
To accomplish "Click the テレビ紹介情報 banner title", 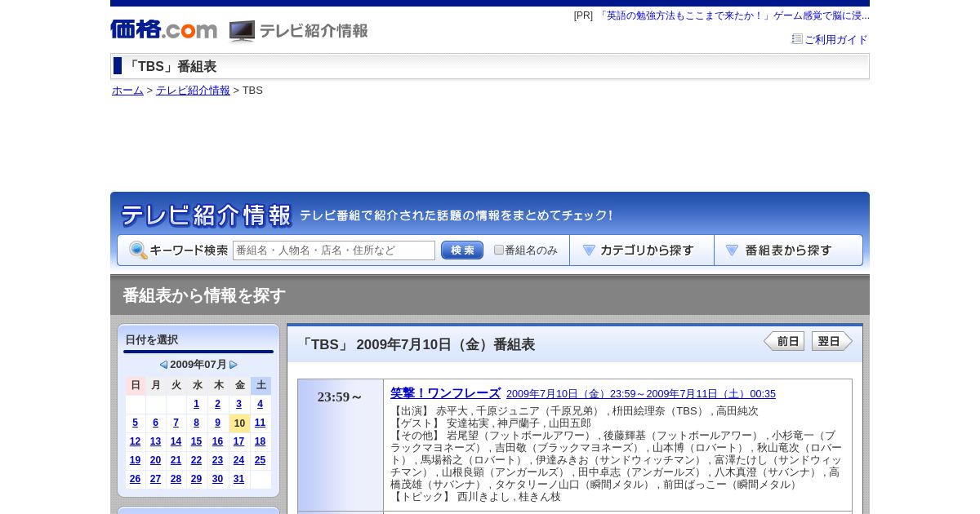I will click(206, 215).
